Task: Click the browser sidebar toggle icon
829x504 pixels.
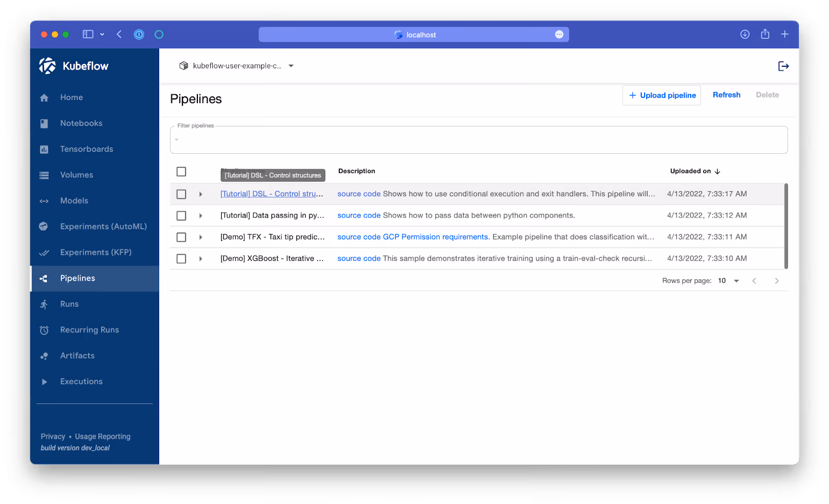Action: (x=88, y=34)
